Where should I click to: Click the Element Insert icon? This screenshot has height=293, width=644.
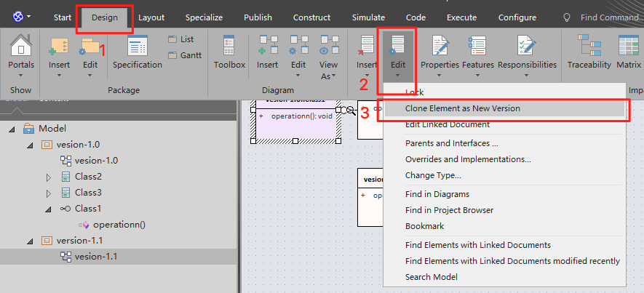[366, 46]
